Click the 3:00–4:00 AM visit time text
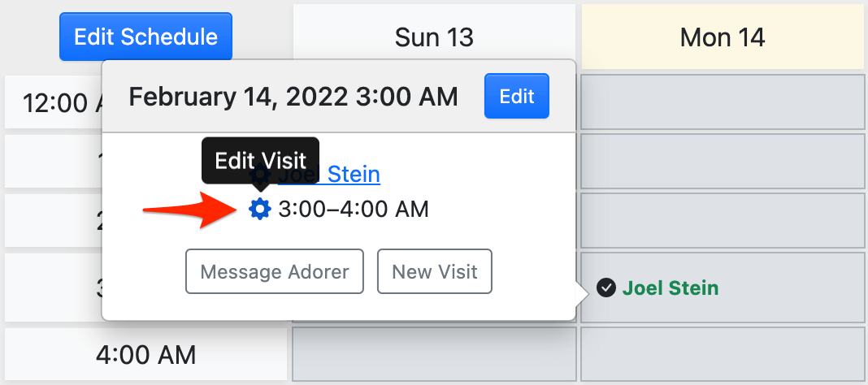This screenshot has width=868, height=385. click(353, 210)
